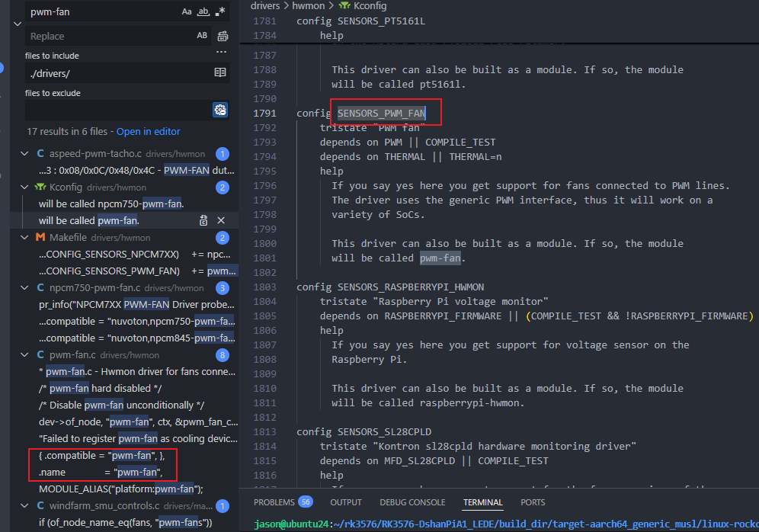Switch to the OUTPUT panel tab
The width and height of the screenshot is (759, 532).
click(346, 502)
